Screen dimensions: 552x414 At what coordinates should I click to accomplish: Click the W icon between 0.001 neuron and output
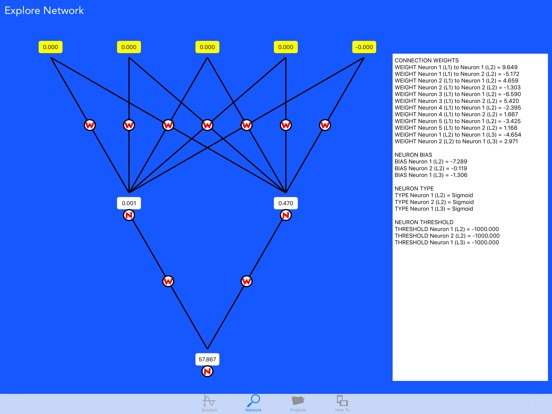(168, 281)
